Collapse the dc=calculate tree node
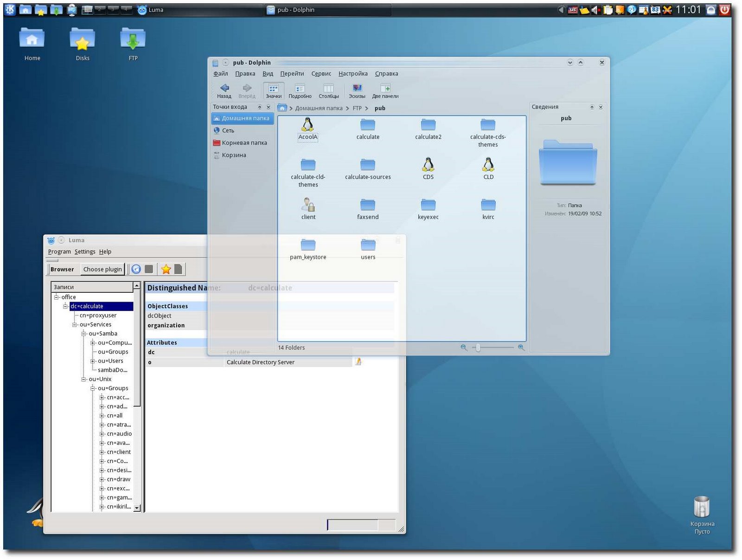 coord(66,306)
